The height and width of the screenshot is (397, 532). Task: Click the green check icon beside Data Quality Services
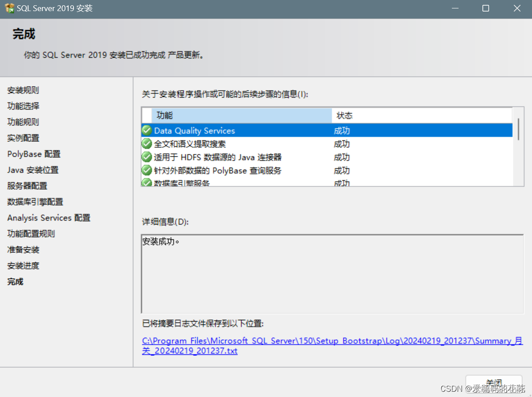[146, 130]
